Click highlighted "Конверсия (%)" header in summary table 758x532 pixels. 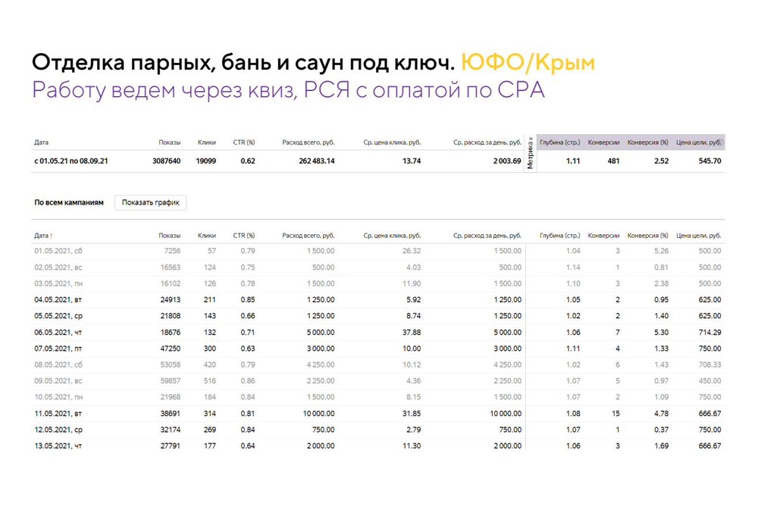coord(648,142)
